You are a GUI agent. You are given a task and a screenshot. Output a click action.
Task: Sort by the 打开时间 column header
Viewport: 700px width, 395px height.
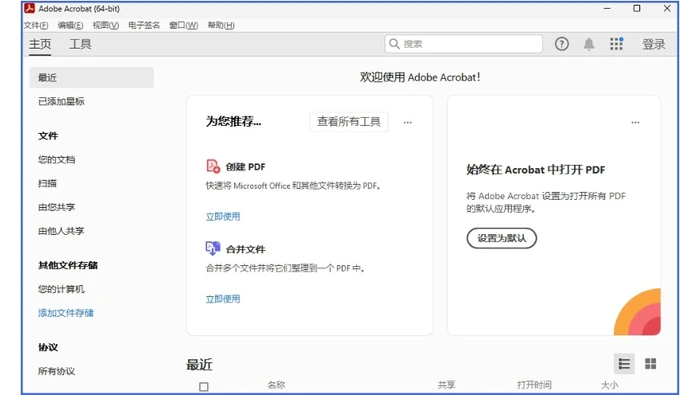pyautogui.click(x=534, y=385)
